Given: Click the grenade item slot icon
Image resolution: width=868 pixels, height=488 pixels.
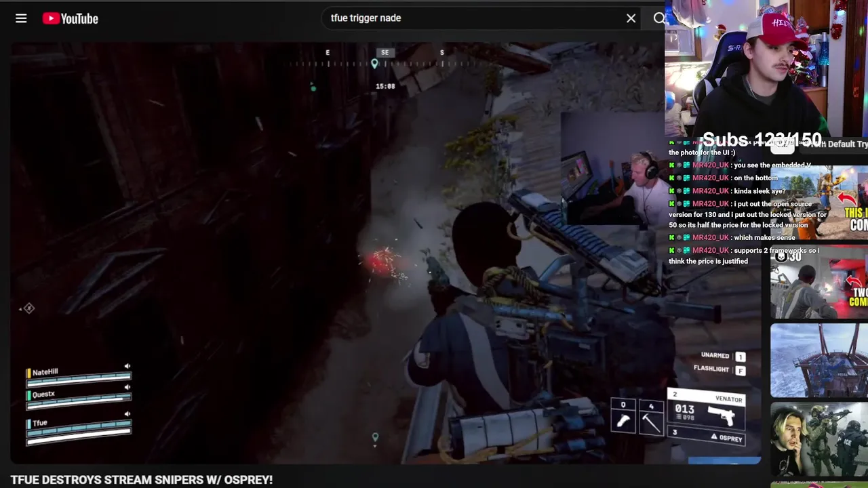Looking at the screenshot, I should point(623,419).
